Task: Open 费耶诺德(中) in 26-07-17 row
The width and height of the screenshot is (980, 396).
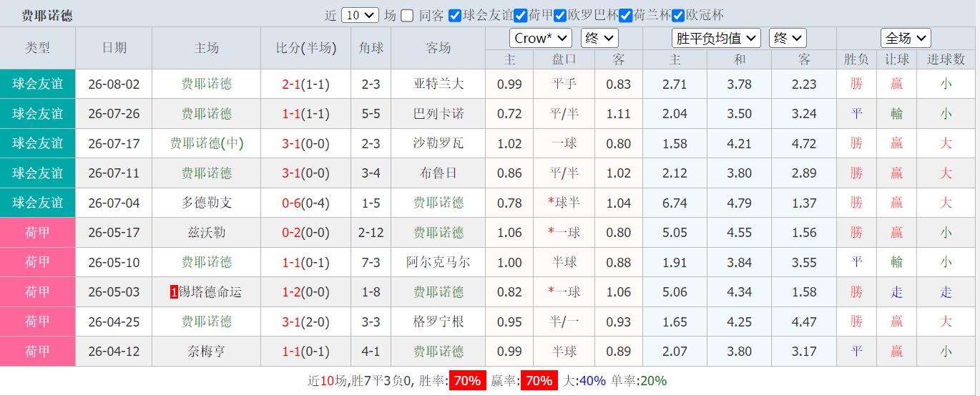Action: point(207,143)
